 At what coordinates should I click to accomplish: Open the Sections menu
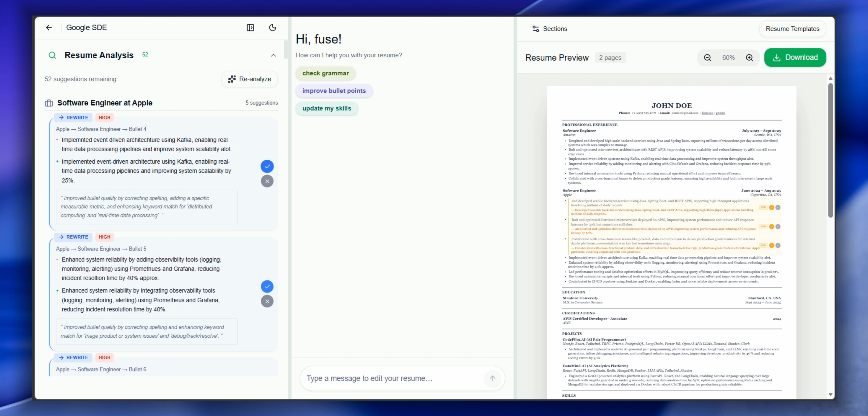pos(549,29)
